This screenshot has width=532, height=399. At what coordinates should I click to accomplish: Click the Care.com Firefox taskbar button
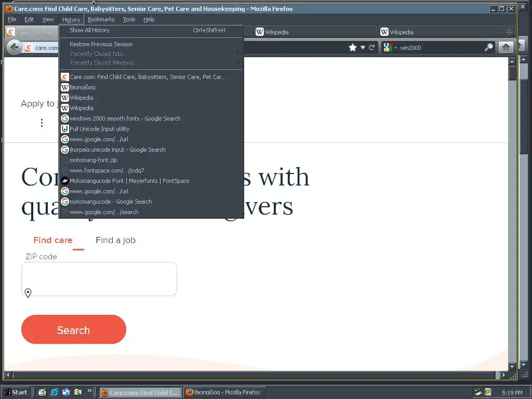[140, 393]
